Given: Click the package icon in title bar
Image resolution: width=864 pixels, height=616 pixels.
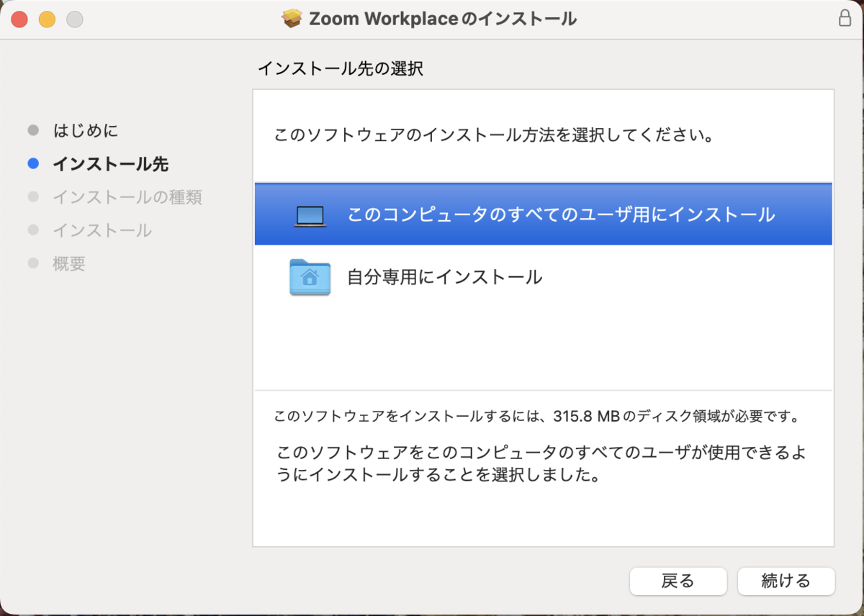Looking at the screenshot, I should [x=292, y=19].
